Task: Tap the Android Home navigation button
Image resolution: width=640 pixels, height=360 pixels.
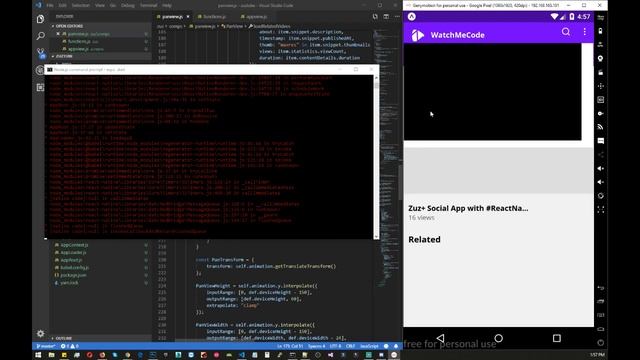Action: click(x=498, y=338)
